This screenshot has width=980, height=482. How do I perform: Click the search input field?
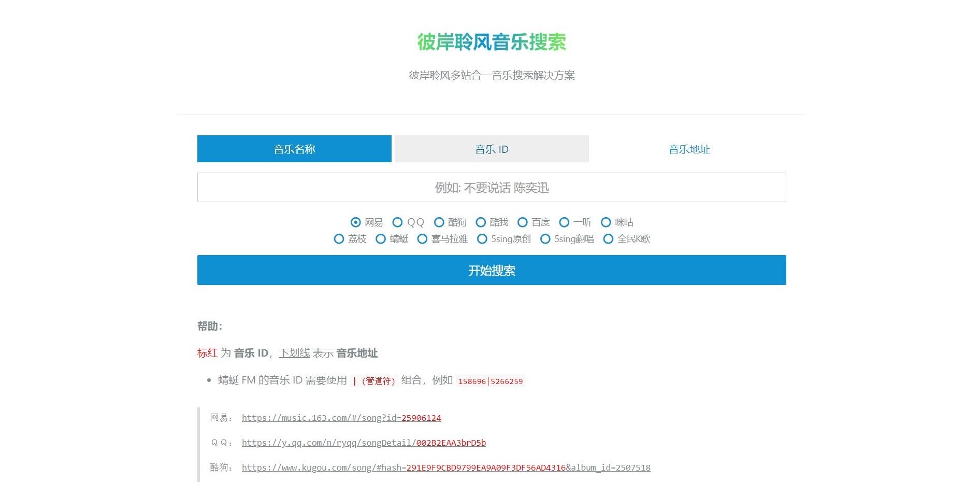coord(491,188)
